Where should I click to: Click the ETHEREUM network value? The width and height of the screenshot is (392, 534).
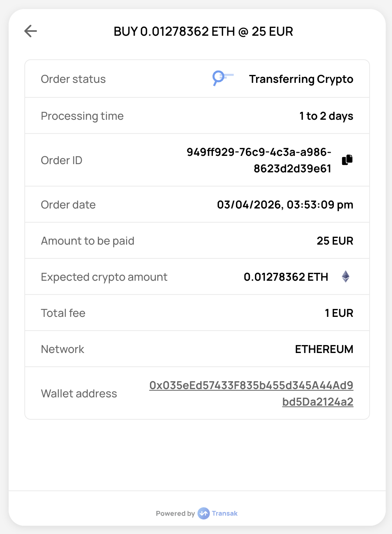[x=324, y=349]
